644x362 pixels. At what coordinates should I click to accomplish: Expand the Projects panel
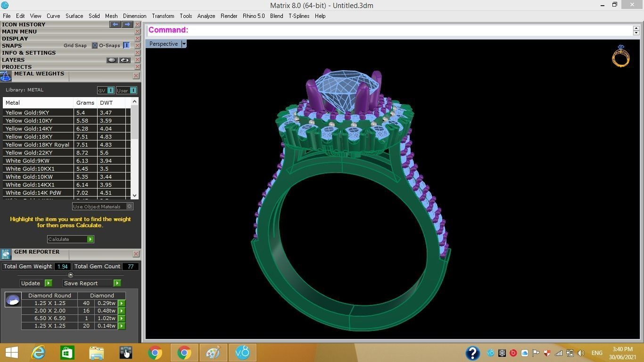17,67
